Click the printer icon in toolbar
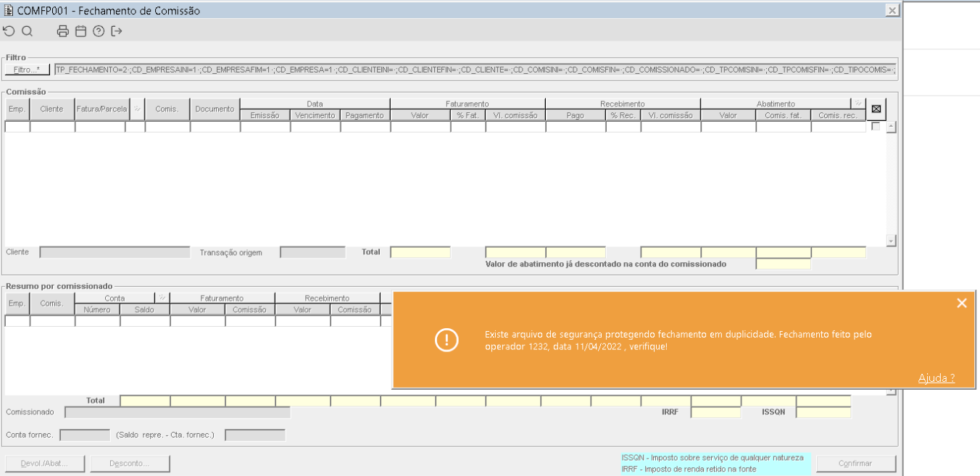The width and height of the screenshot is (980, 476). (x=63, y=31)
